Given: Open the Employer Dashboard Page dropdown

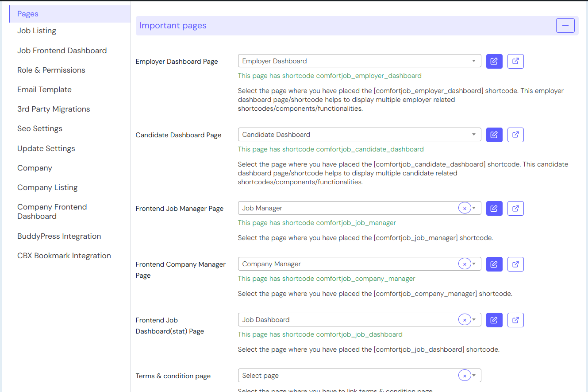Looking at the screenshot, I should coord(359,61).
